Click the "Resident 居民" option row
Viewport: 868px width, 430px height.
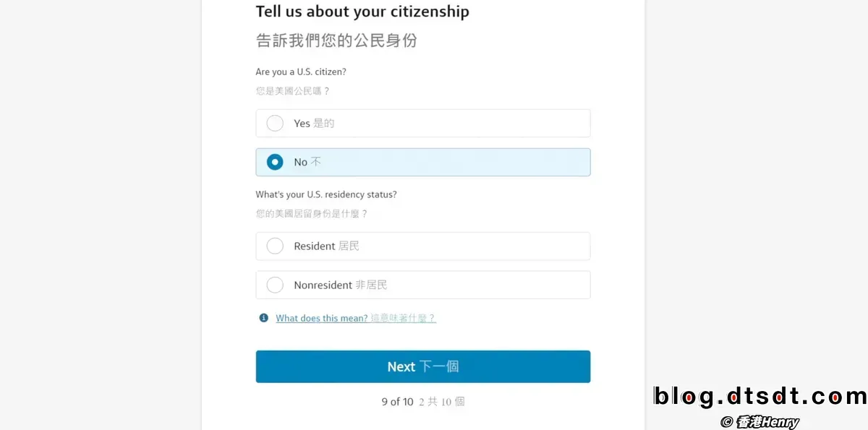[x=423, y=246]
